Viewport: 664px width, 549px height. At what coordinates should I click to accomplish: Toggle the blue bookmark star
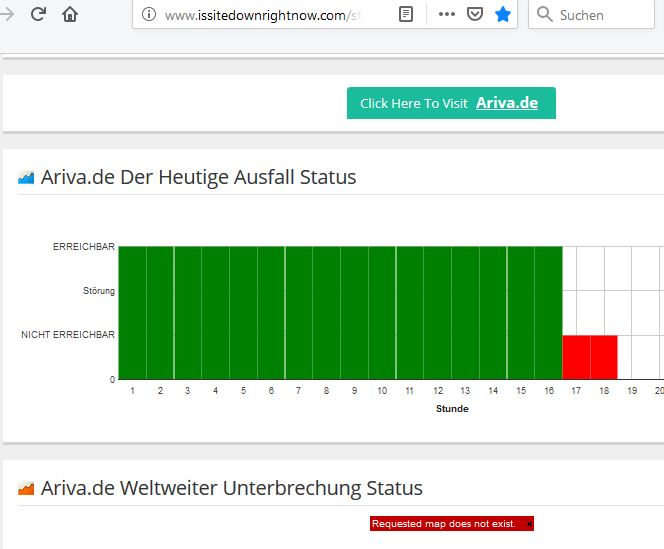(x=503, y=14)
